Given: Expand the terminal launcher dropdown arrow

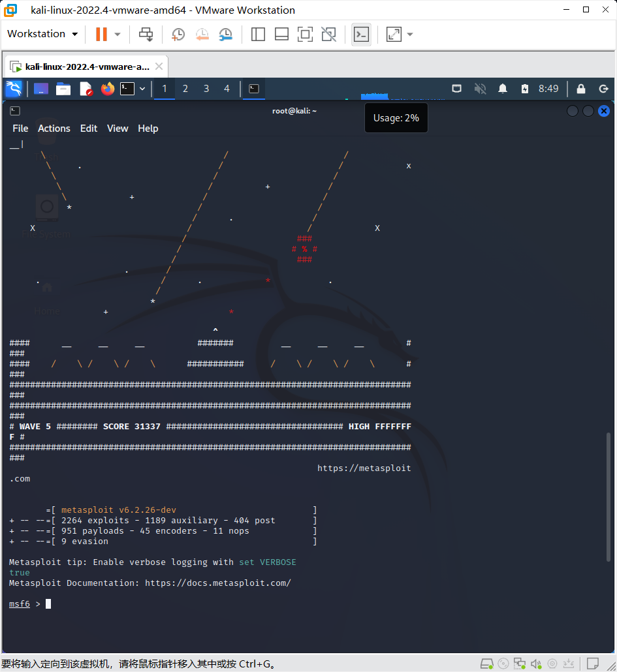Looking at the screenshot, I should point(142,89).
